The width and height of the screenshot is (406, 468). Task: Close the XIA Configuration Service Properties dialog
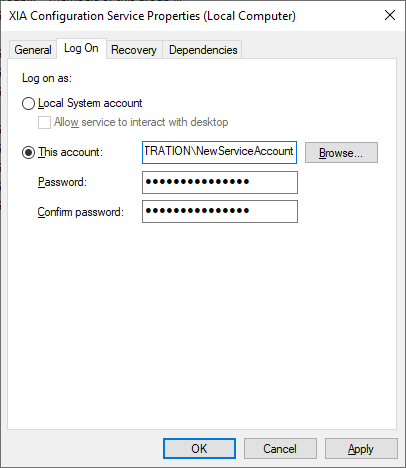[x=390, y=15]
